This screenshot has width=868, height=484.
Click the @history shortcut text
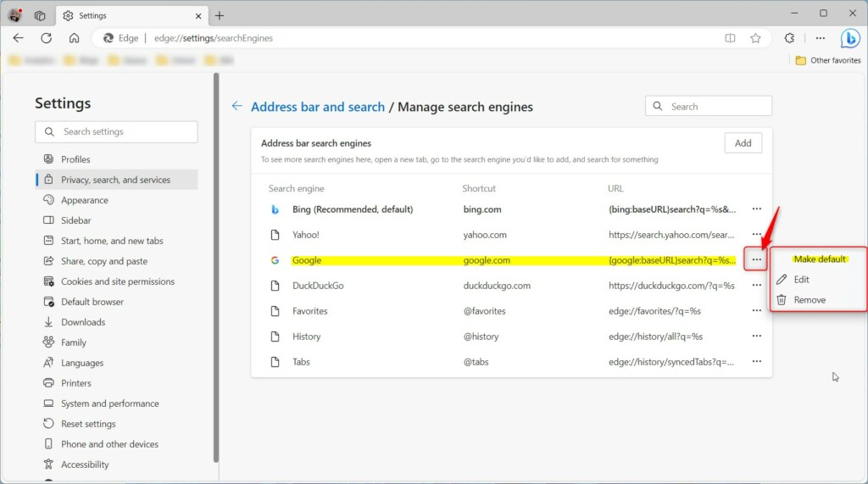point(481,337)
